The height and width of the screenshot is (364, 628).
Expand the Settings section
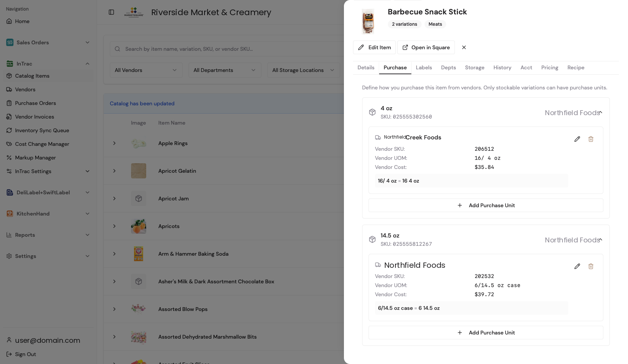pos(87,256)
